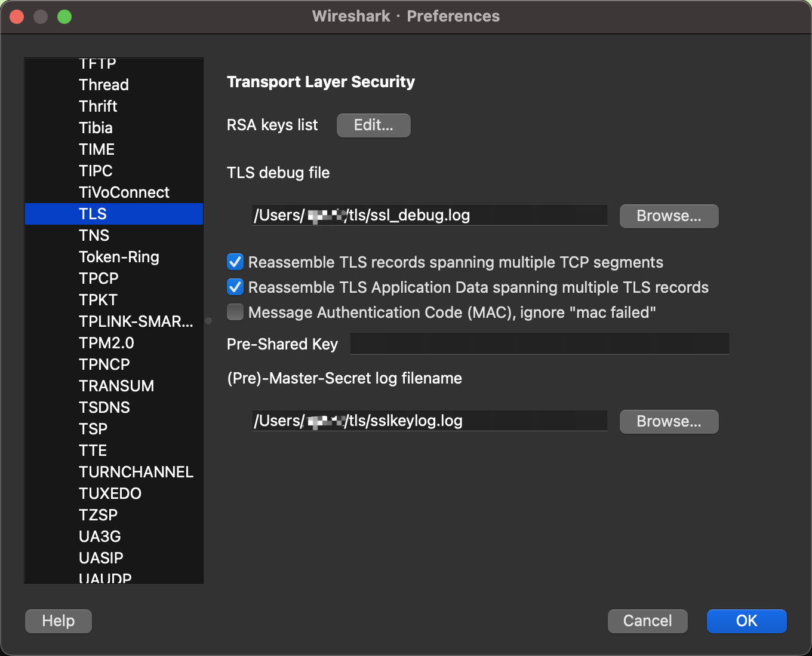
Task: Open RSA keys list Edit dialog
Action: coord(374,125)
